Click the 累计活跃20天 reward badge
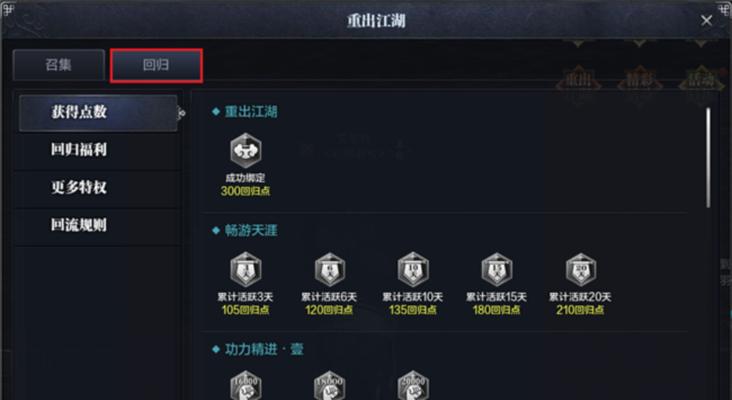The width and height of the screenshot is (732, 400). [x=580, y=269]
